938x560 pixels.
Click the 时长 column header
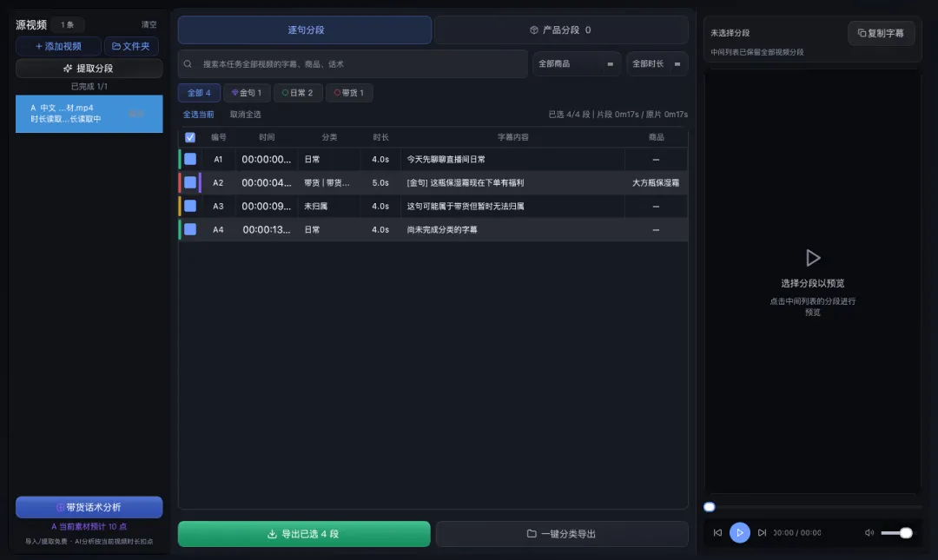tap(380, 137)
